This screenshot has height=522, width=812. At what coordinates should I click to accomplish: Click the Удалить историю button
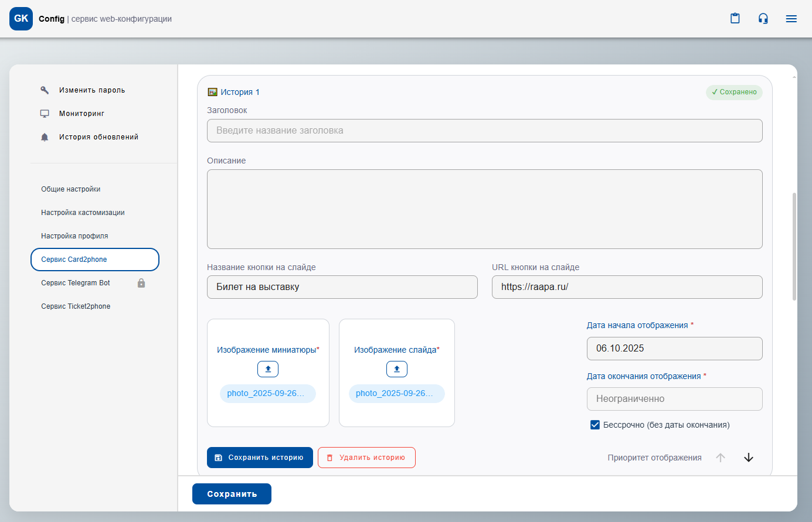(366, 458)
